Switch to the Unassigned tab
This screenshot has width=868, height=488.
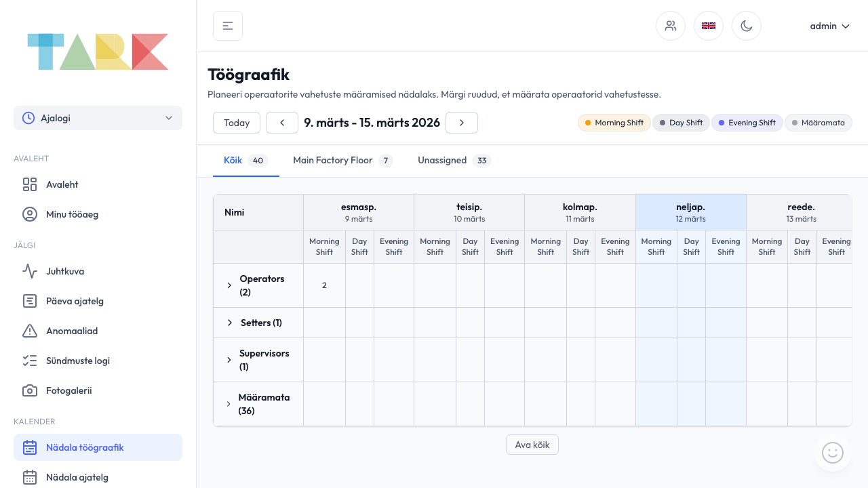[x=454, y=161]
